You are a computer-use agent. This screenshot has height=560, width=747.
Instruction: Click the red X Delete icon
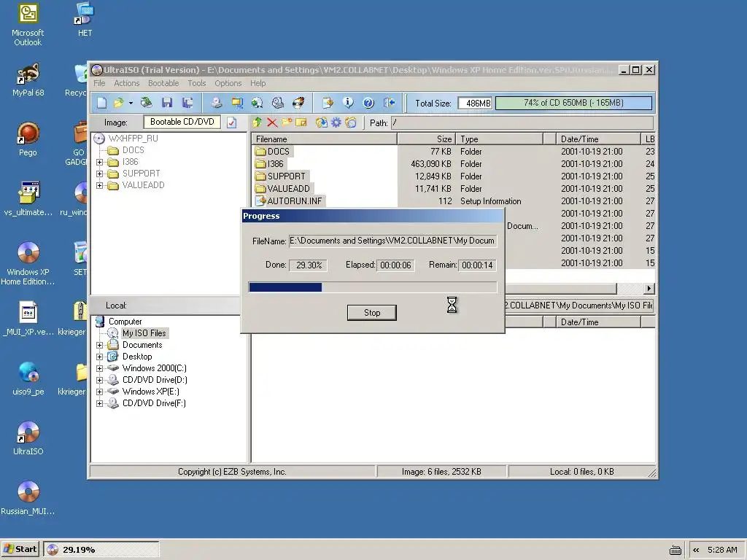(x=272, y=122)
